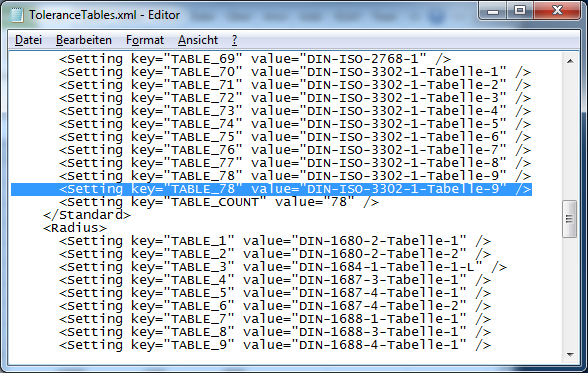Click the scrollbar up arrow
This screenshot has width=588, height=373.
point(570,61)
